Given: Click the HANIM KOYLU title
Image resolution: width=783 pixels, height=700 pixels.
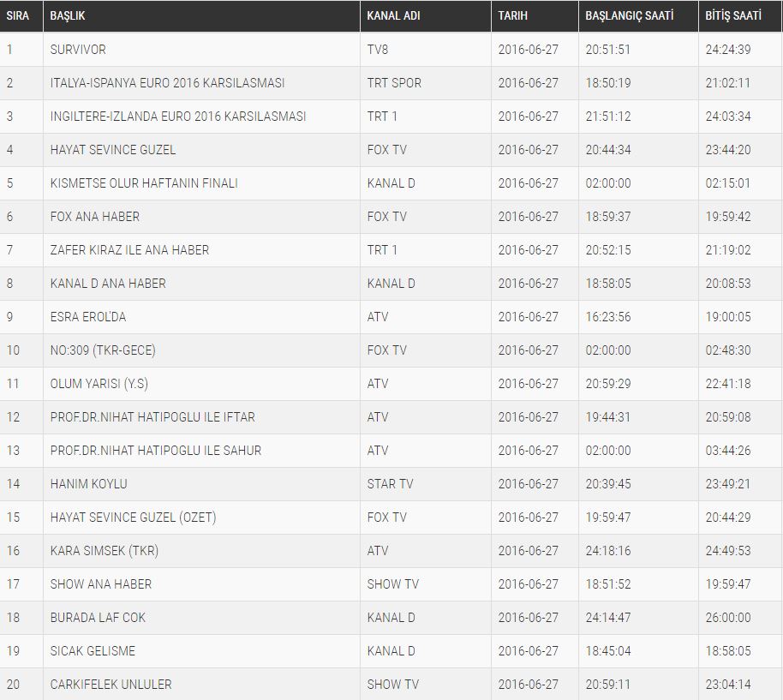Looking at the screenshot, I should pyautogui.click(x=89, y=484).
